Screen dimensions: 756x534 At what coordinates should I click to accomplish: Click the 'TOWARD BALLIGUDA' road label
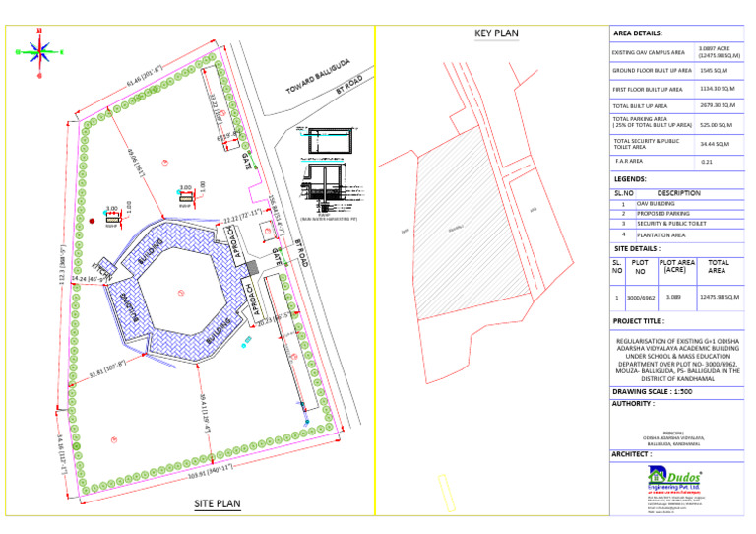[318, 76]
